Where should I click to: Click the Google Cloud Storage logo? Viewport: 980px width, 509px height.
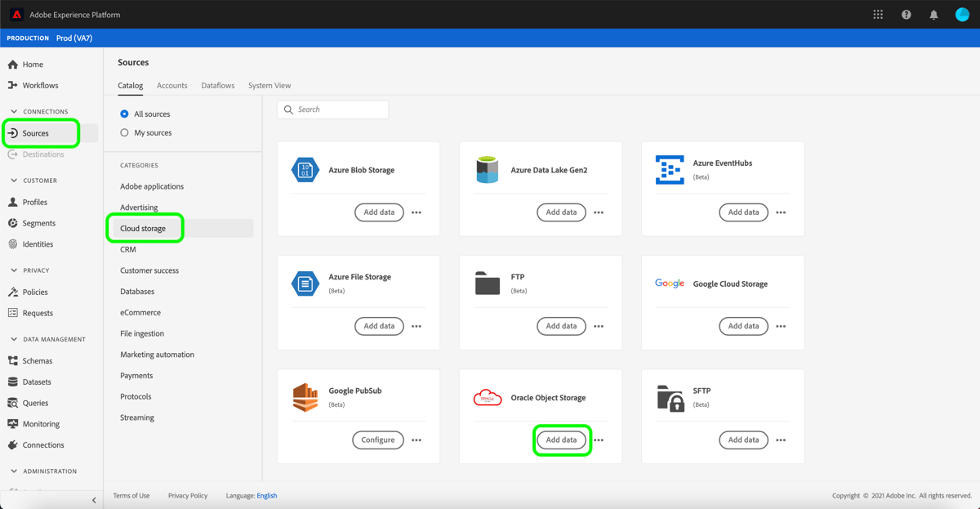click(x=670, y=284)
